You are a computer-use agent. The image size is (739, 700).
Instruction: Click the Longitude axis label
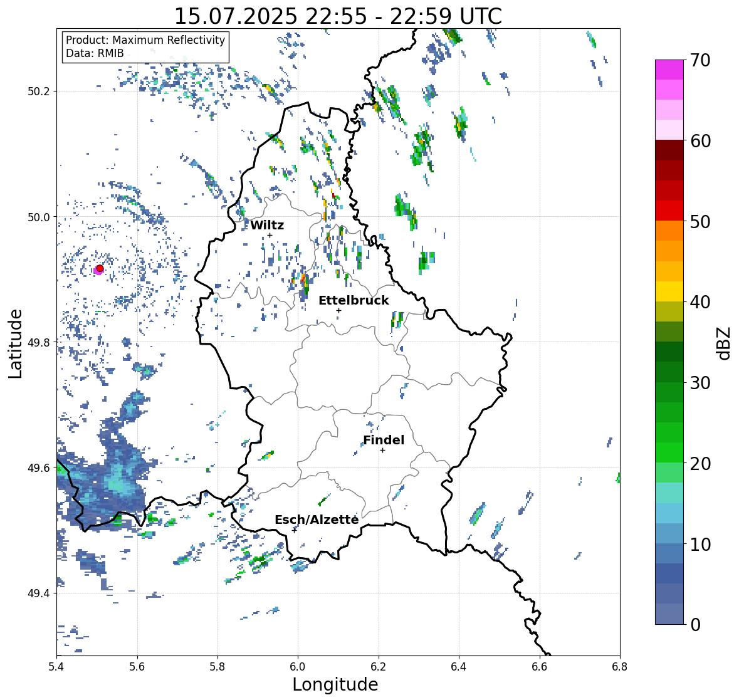(335, 684)
